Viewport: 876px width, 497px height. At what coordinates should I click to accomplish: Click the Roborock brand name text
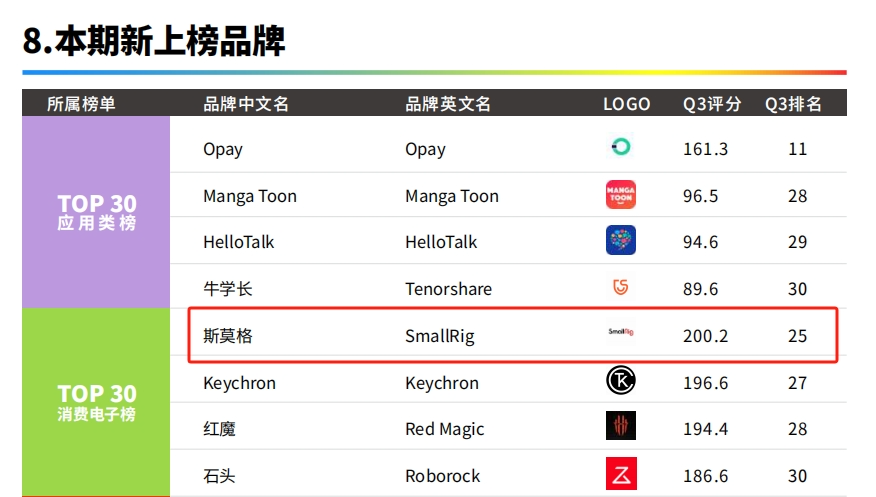coord(442,476)
